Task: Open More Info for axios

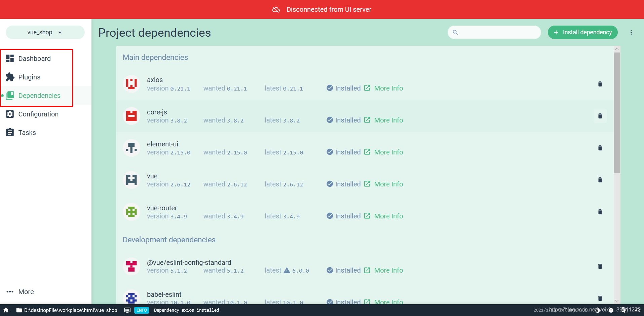Action: coord(384,88)
